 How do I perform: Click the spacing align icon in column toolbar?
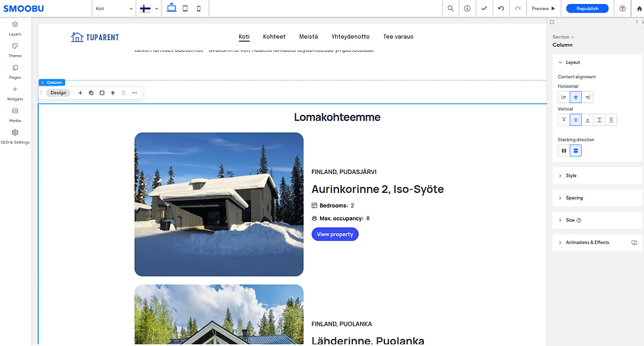[x=113, y=93]
